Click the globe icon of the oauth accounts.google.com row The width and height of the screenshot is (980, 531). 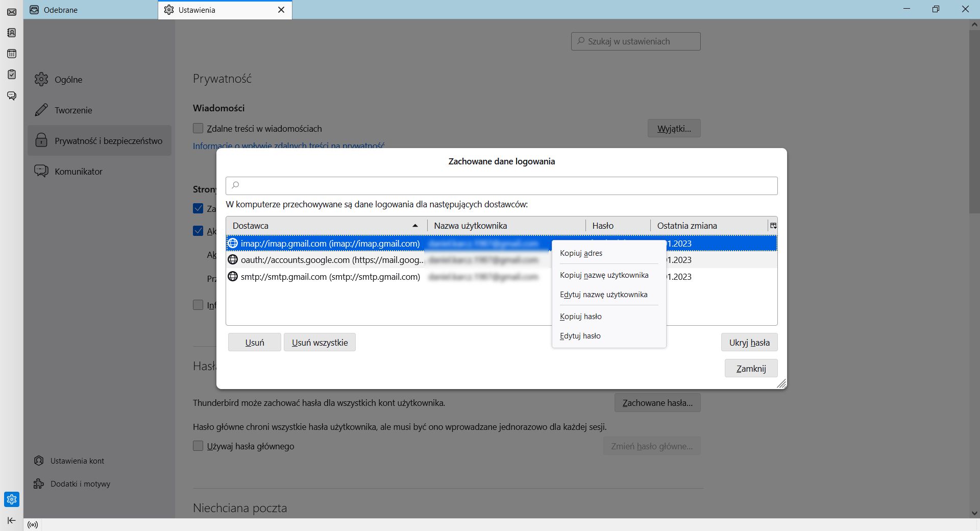tap(233, 260)
